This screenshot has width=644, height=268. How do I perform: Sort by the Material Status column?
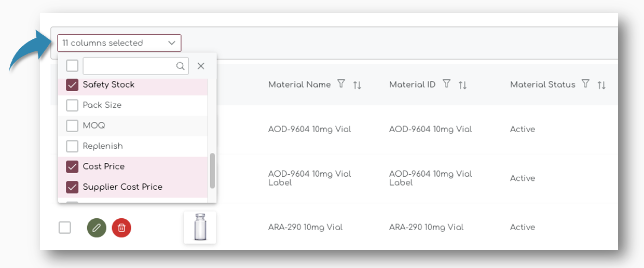tap(601, 85)
